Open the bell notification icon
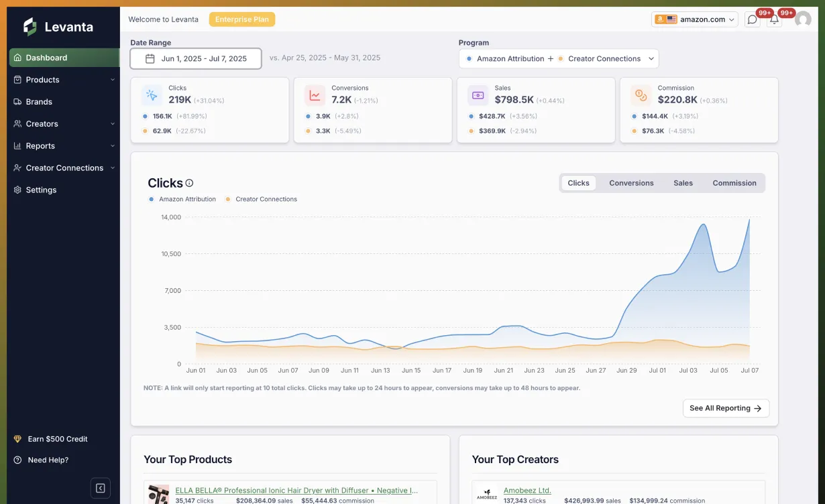The image size is (825, 504). tap(773, 20)
